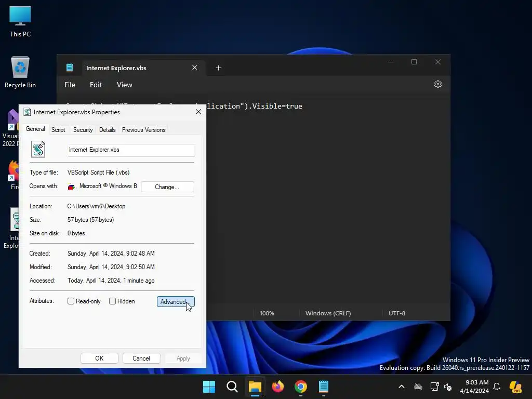Open the This PC desktop icon
Image resolution: width=532 pixels, height=399 pixels.
tap(20, 21)
